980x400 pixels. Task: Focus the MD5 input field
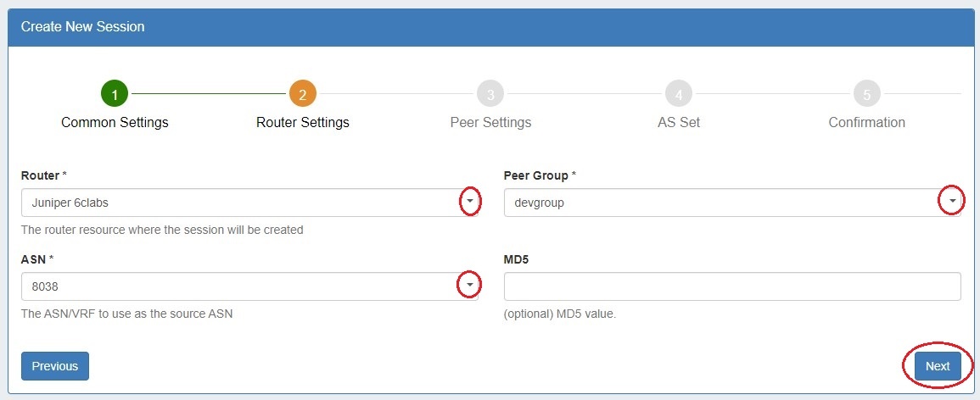tap(732, 286)
